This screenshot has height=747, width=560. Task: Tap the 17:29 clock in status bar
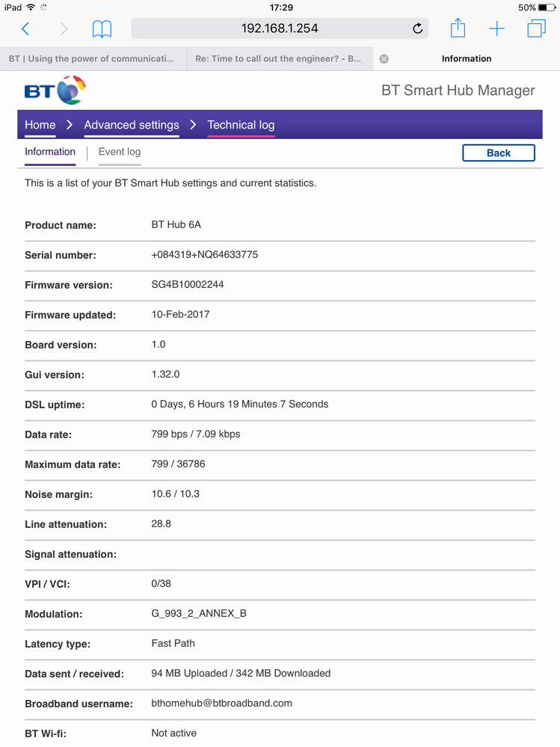[x=281, y=7]
